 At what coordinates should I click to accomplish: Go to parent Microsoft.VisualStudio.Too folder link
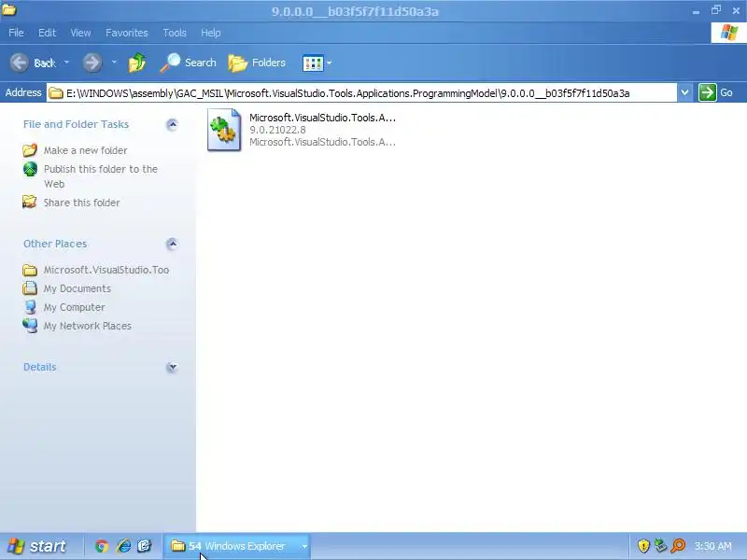pos(106,270)
